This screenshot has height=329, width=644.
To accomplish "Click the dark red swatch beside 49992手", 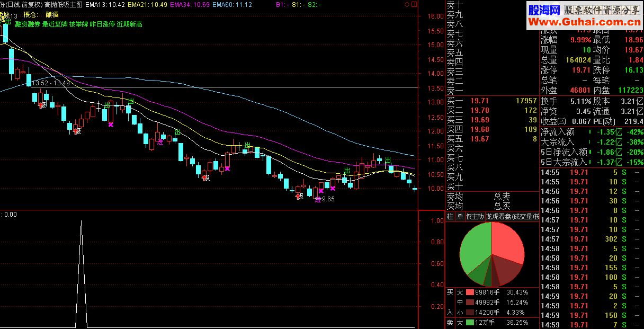I will pyautogui.click(x=470, y=303).
